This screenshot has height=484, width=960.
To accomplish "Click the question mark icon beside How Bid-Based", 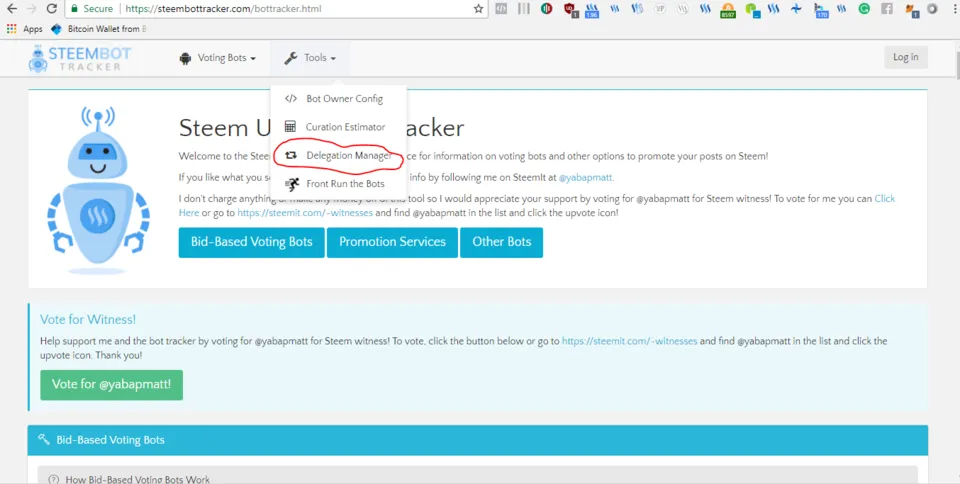I will (54, 479).
